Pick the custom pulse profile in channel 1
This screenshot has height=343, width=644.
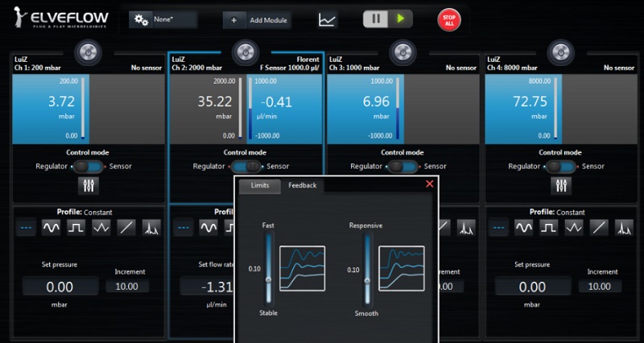pos(151,228)
